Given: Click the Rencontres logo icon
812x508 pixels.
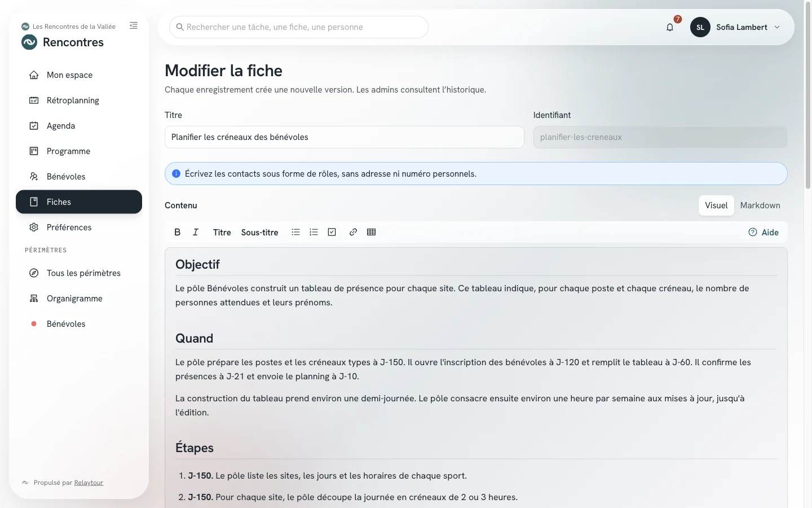Looking at the screenshot, I should [29, 42].
